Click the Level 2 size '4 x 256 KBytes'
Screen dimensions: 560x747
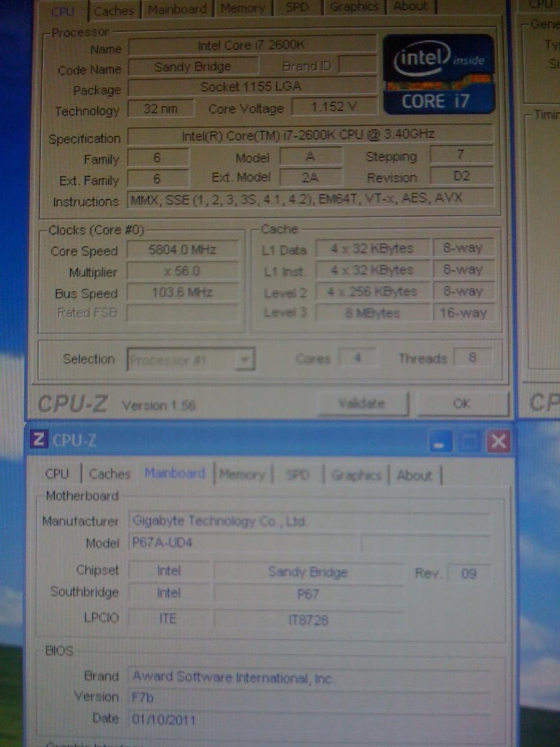point(372,291)
